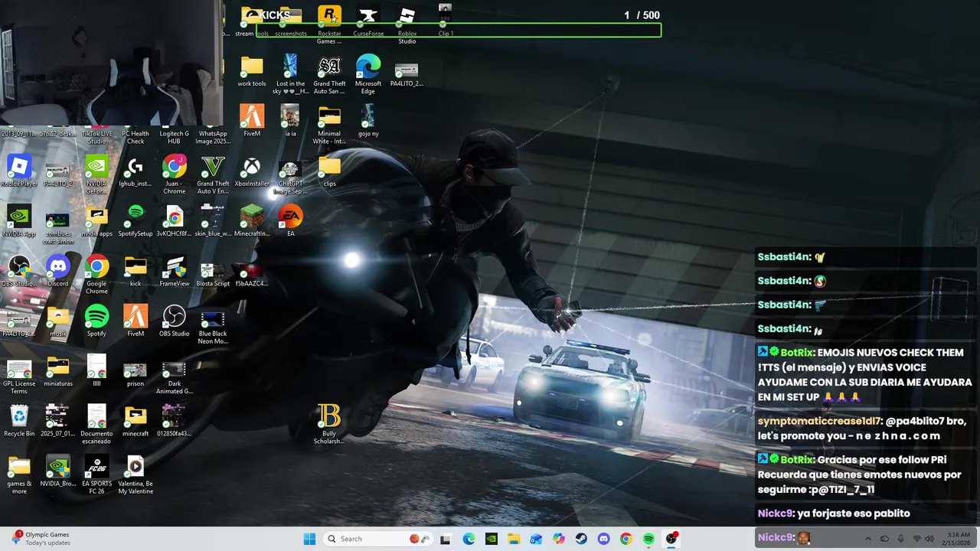
Task: Select the NVIDIA_Bro... installer icon
Action: click(x=58, y=471)
